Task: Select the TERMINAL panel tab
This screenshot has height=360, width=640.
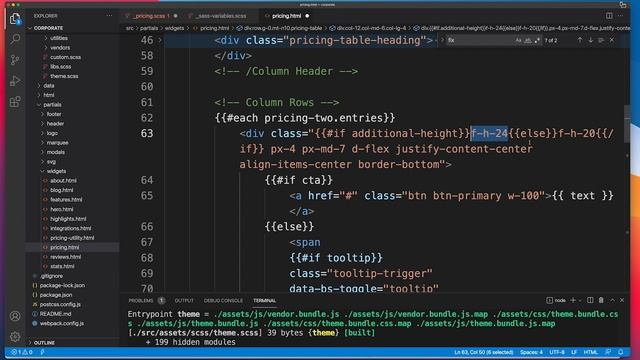Action: [x=264, y=300]
